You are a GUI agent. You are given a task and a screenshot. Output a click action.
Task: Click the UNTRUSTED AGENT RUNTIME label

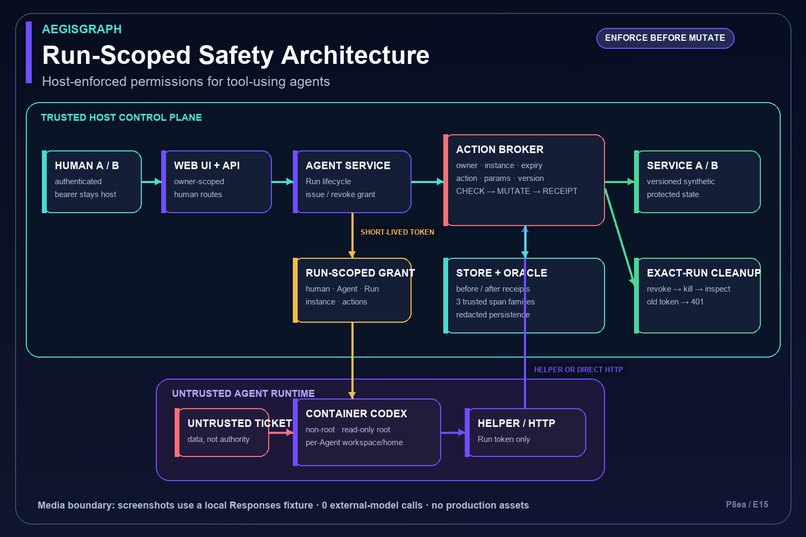[243, 394]
